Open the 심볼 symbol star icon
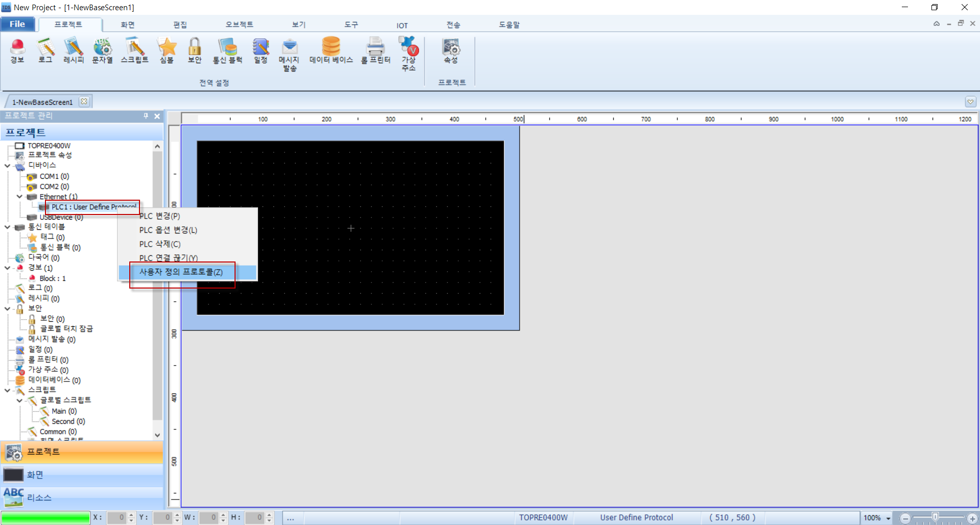The width and height of the screenshot is (980, 525). coord(167,51)
